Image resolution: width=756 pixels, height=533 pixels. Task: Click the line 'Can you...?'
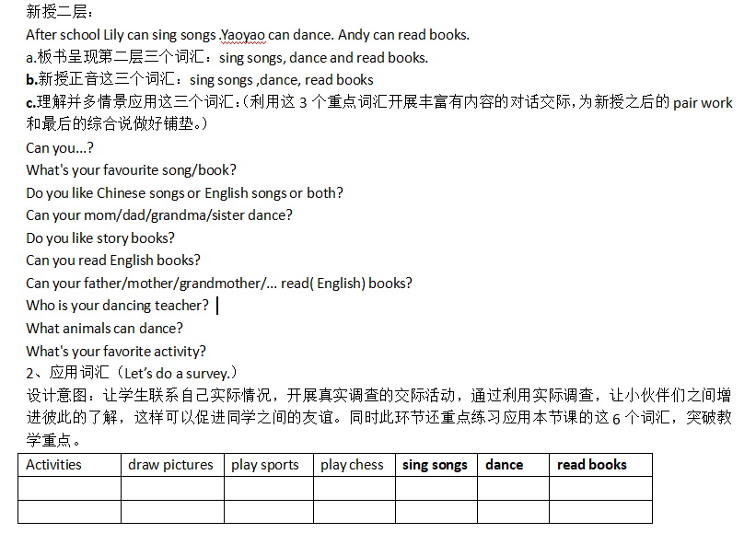pos(60,147)
